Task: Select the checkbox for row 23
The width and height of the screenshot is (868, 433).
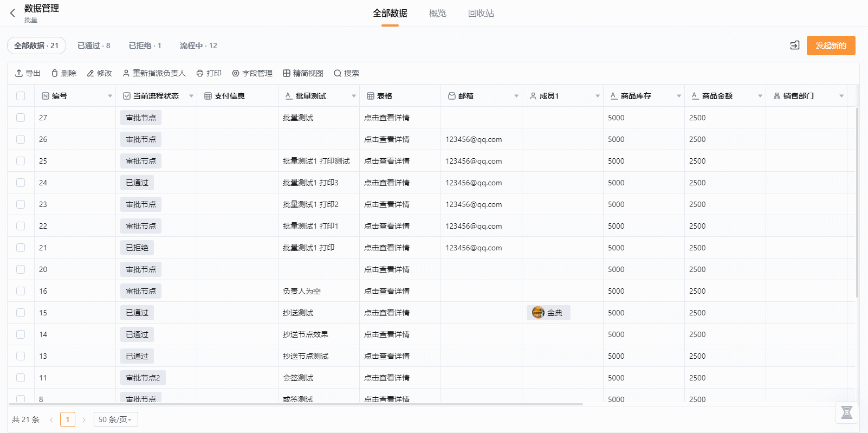Action: pyautogui.click(x=21, y=204)
